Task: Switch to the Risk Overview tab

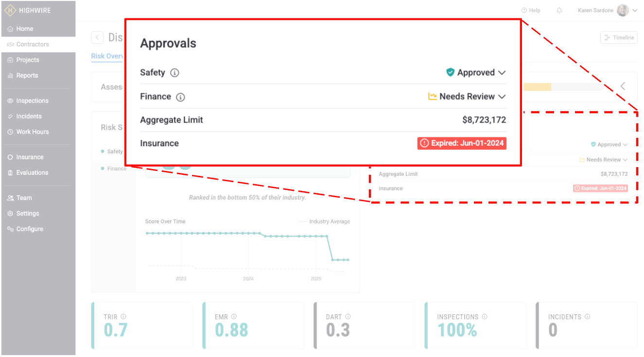Action: pyautogui.click(x=108, y=56)
